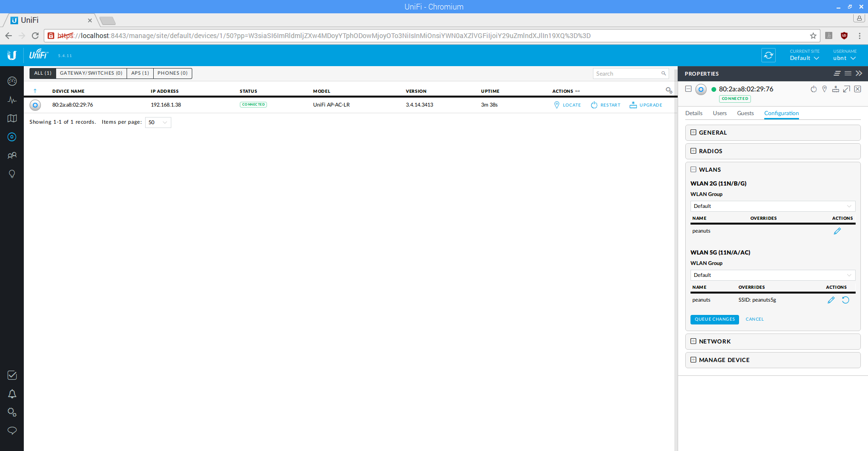The width and height of the screenshot is (868, 451).
Task: Switch to the Details tab
Action: tap(693, 113)
